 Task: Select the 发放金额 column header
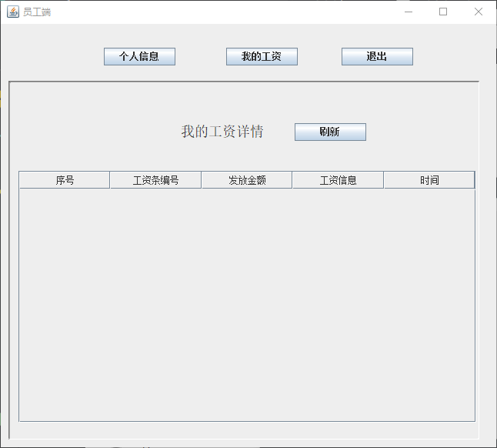pyautogui.click(x=247, y=180)
